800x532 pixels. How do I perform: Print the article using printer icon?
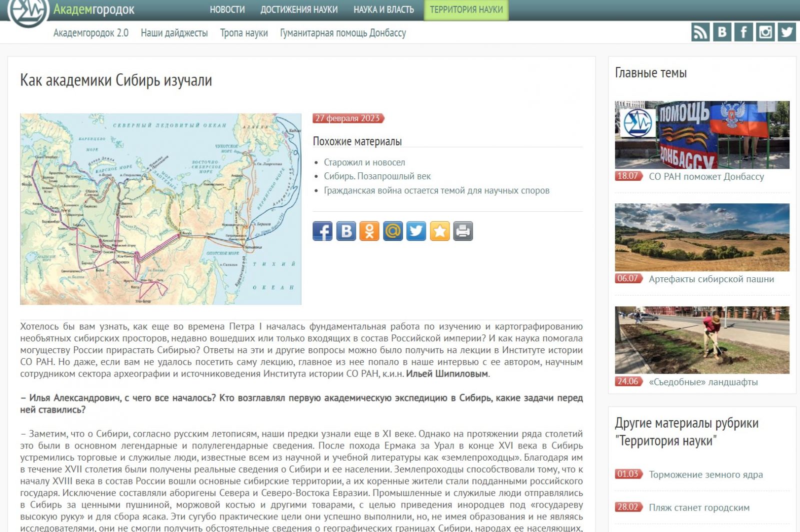click(x=463, y=231)
